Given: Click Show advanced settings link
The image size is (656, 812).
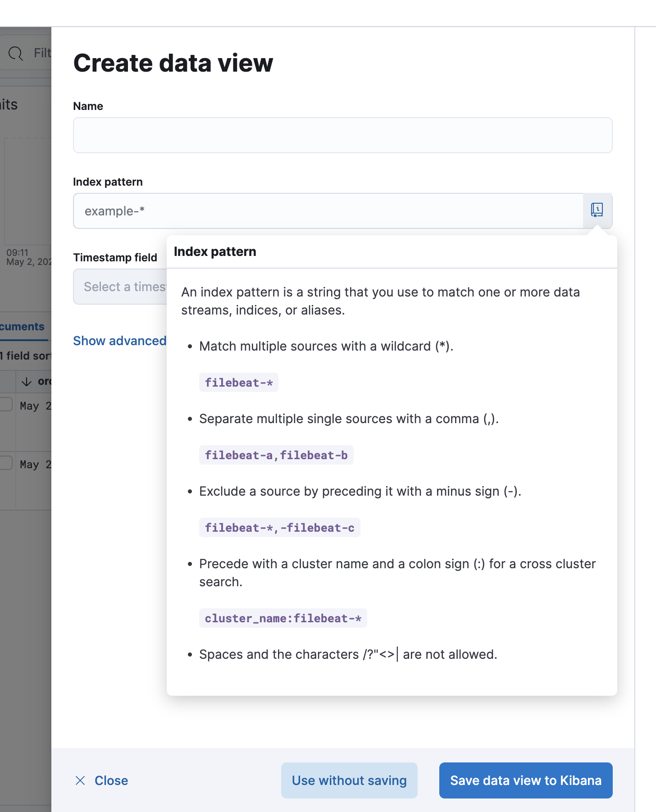Looking at the screenshot, I should coord(120,341).
